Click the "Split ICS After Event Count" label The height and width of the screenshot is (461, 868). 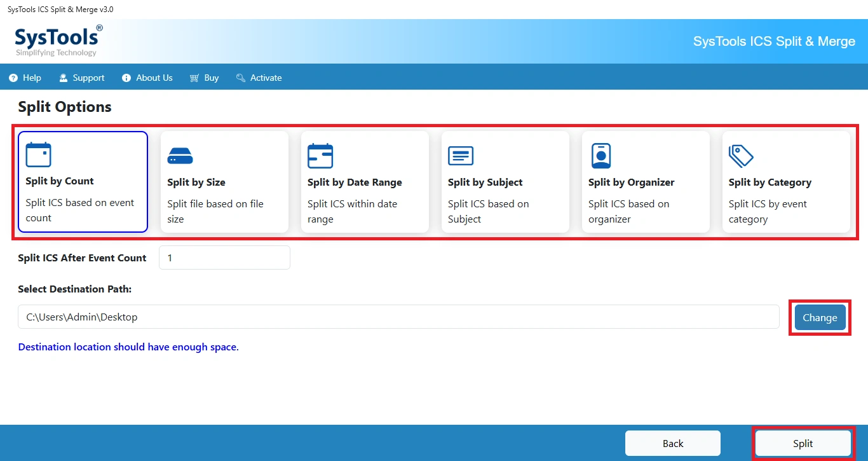[x=82, y=258]
